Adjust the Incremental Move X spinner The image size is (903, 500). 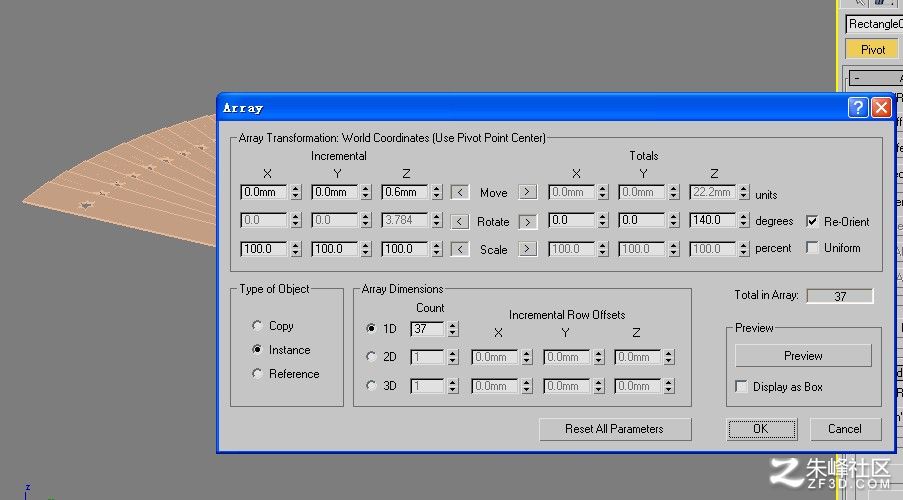(x=295, y=192)
